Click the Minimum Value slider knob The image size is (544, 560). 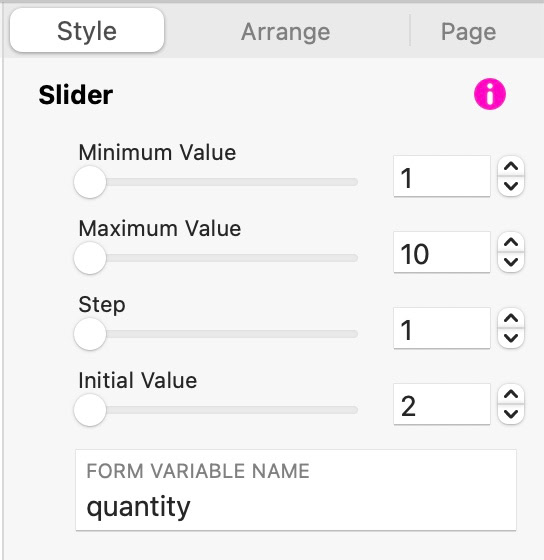point(90,182)
